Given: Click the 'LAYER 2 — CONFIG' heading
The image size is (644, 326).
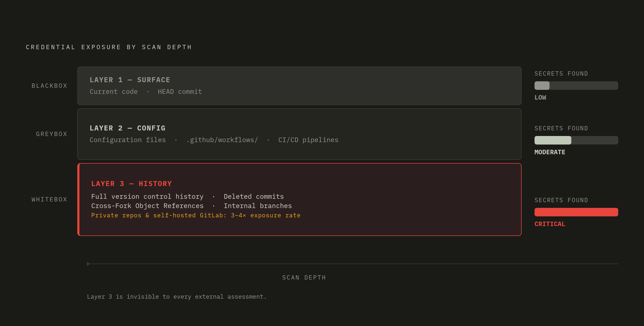Looking at the screenshot, I should [128, 128].
